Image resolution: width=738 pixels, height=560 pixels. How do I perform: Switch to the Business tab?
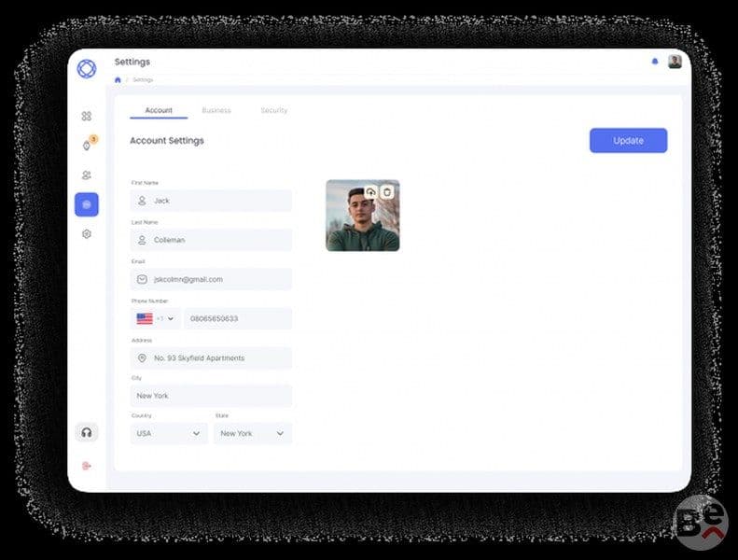pyautogui.click(x=216, y=110)
